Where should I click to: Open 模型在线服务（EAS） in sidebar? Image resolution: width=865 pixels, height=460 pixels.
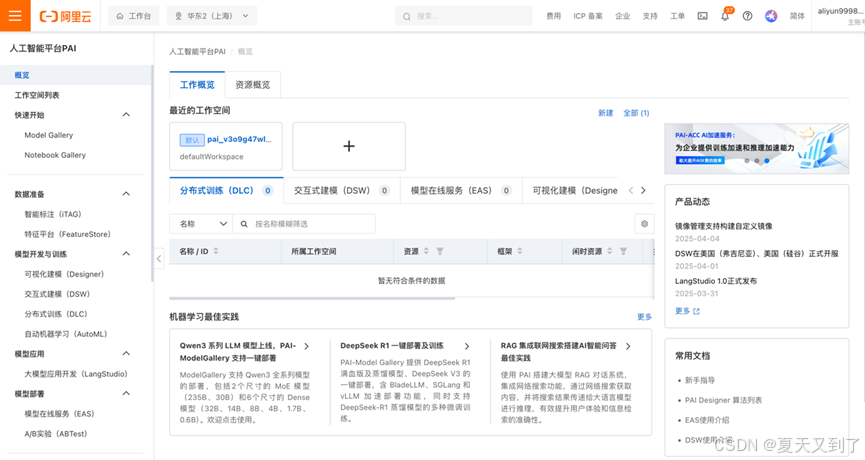pyautogui.click(x=59, y=414)
